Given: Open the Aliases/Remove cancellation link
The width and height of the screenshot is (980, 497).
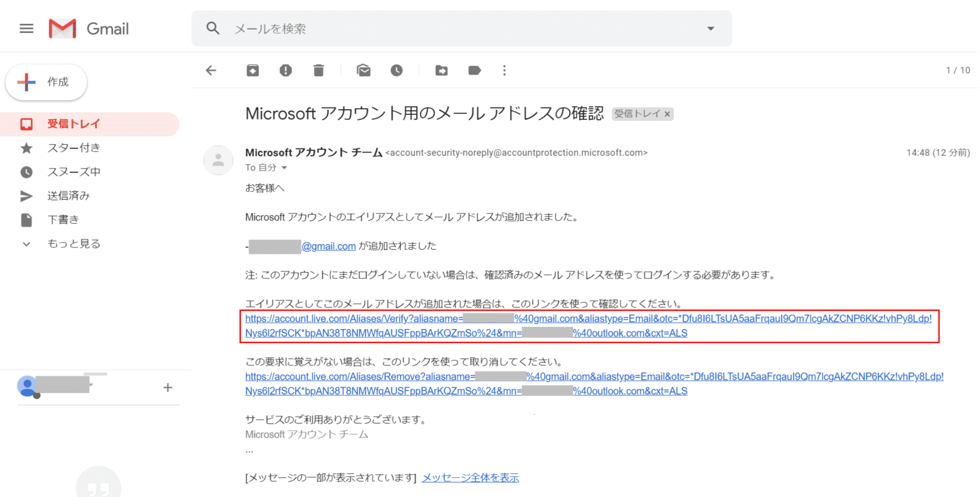Looking at the screenshot, I should coord(595,384).
